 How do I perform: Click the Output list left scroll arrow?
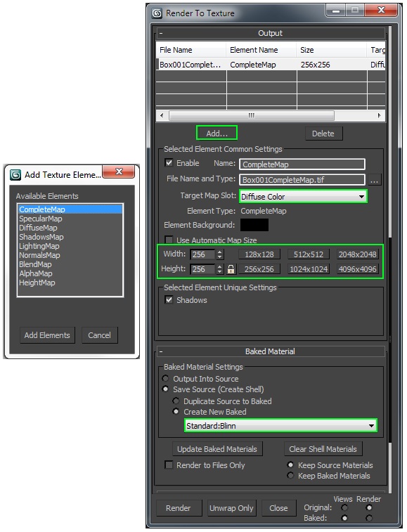[162, 115]
